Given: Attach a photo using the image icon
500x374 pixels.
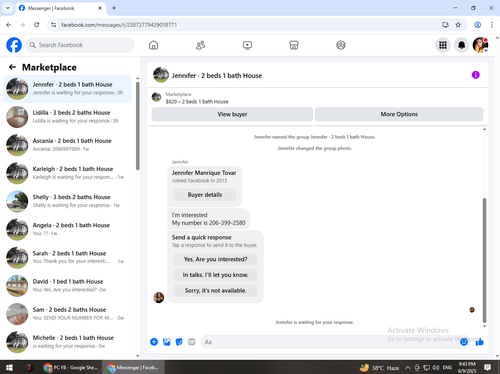Looking at the screenshot, I should click(x=166, y=342).
